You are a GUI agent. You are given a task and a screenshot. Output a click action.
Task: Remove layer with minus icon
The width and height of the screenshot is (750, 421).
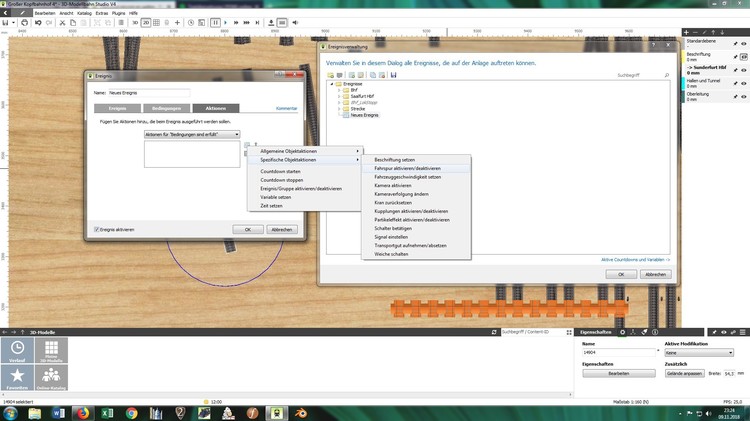click(695, 33)
